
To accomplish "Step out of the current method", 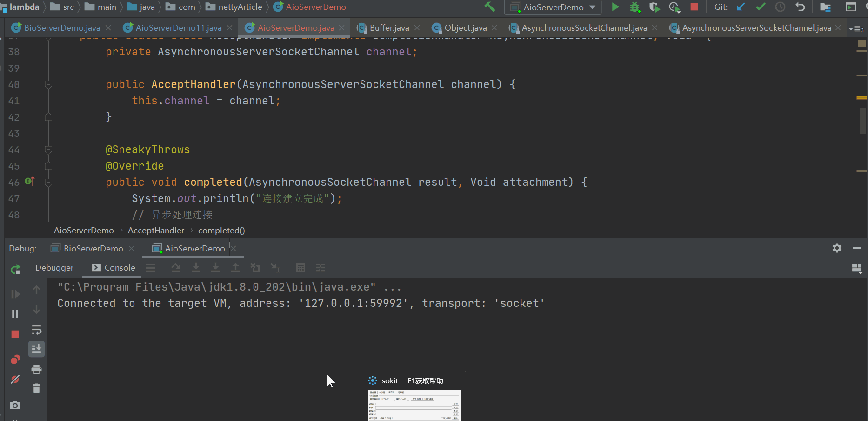I will (x=235, y=267).
